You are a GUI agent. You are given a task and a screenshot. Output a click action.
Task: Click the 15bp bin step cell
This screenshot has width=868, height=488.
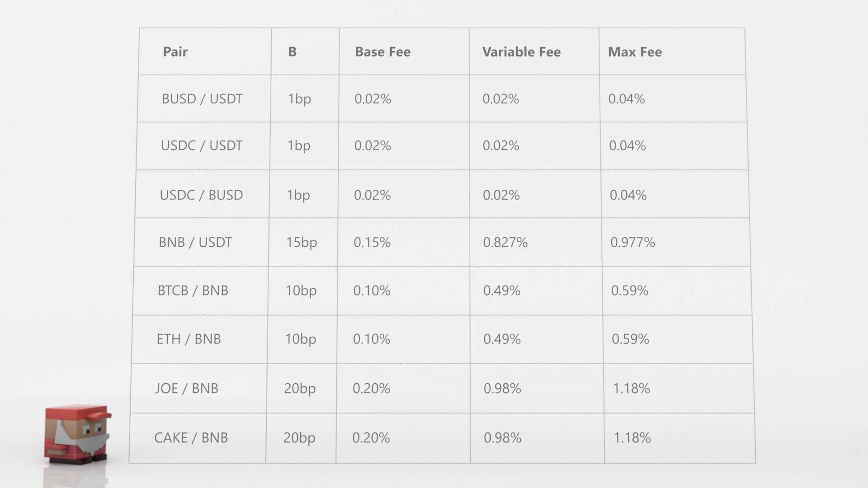[x=302, y=243]
